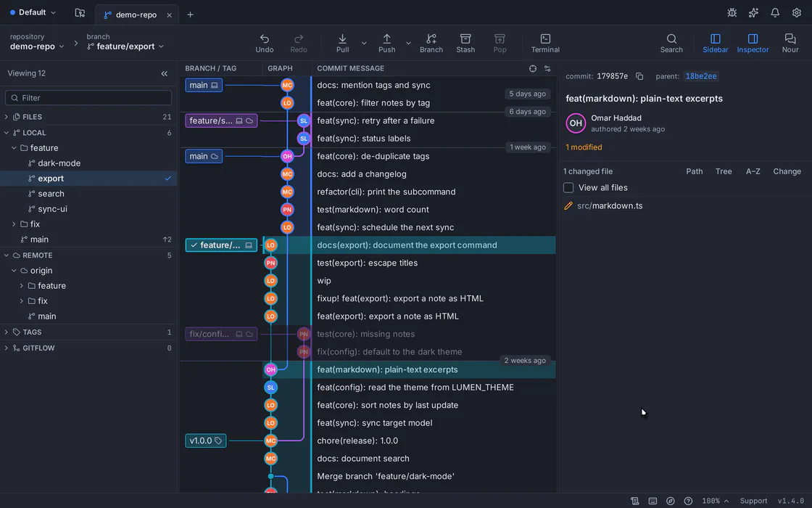Image resolution: width=812 pixels, height=508 pixels.
Task: Expand the local fix folder
Action: point(14,224)
